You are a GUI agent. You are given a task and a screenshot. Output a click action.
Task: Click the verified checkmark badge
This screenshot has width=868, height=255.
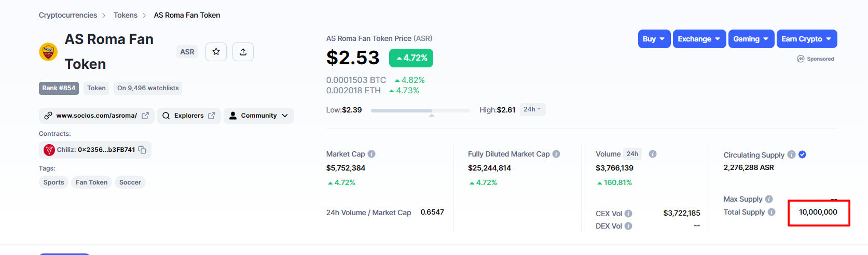coord(802,154)
